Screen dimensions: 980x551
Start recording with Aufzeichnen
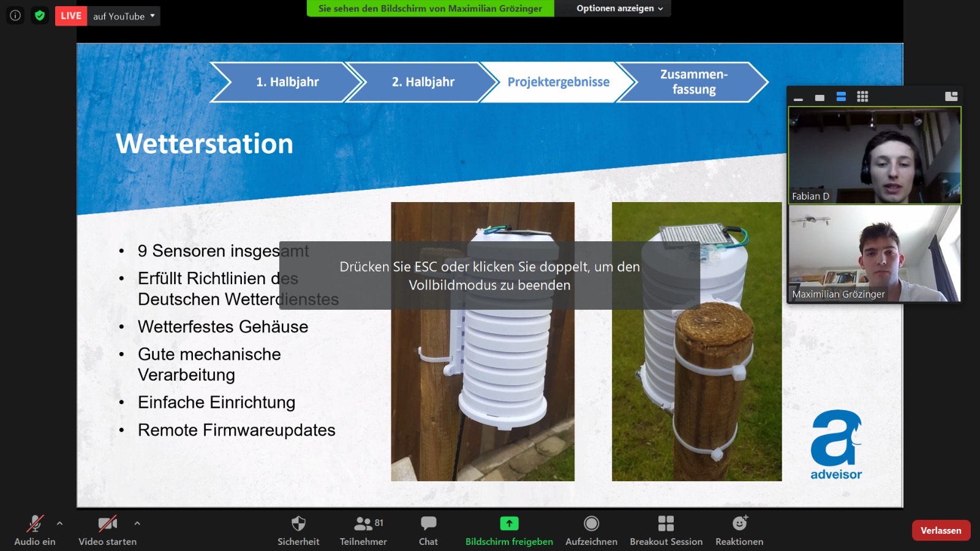coord(591,530)
